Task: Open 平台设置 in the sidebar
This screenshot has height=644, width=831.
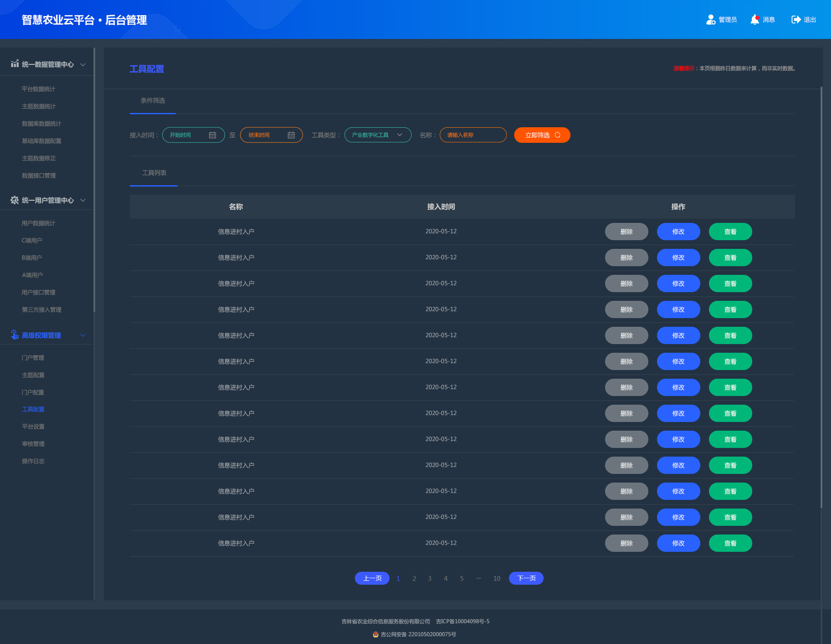Action: (33, 426)
